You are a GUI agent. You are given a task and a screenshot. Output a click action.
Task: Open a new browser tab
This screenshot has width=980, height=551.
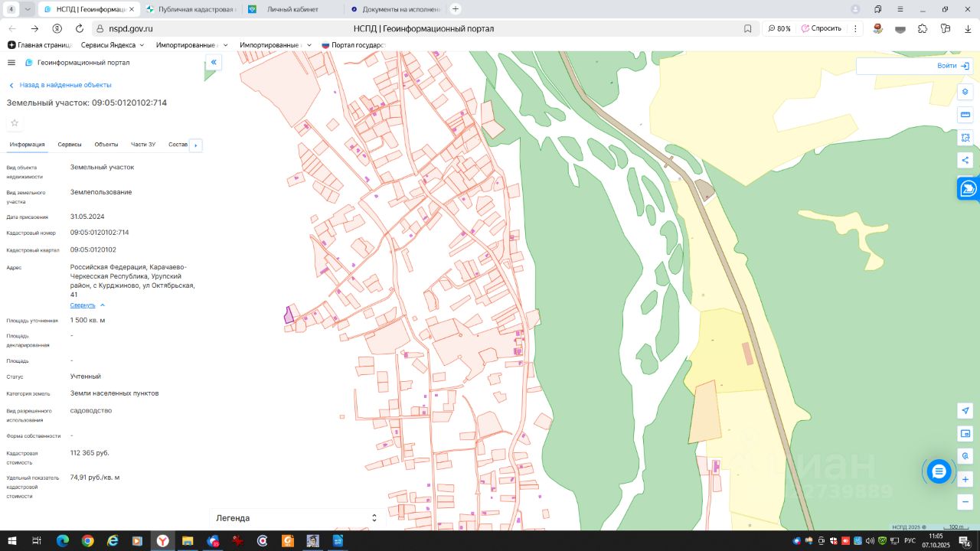point(456,9)
